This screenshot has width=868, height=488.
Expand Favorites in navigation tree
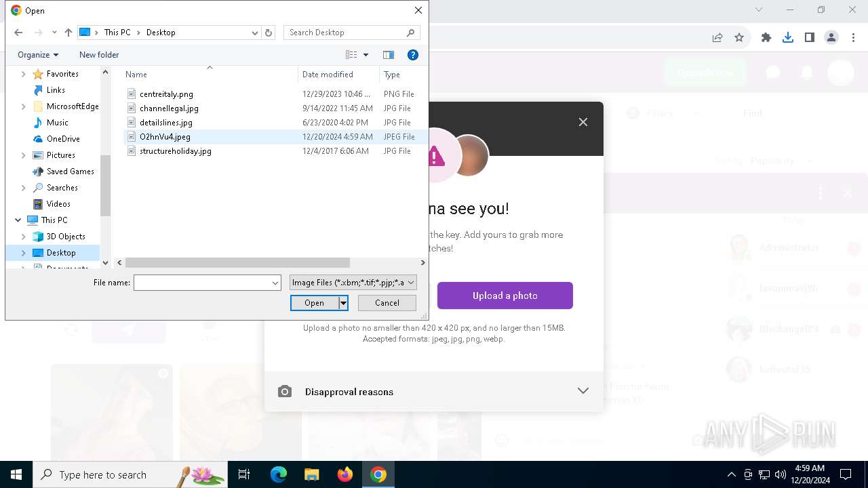(x=24, y=74)
